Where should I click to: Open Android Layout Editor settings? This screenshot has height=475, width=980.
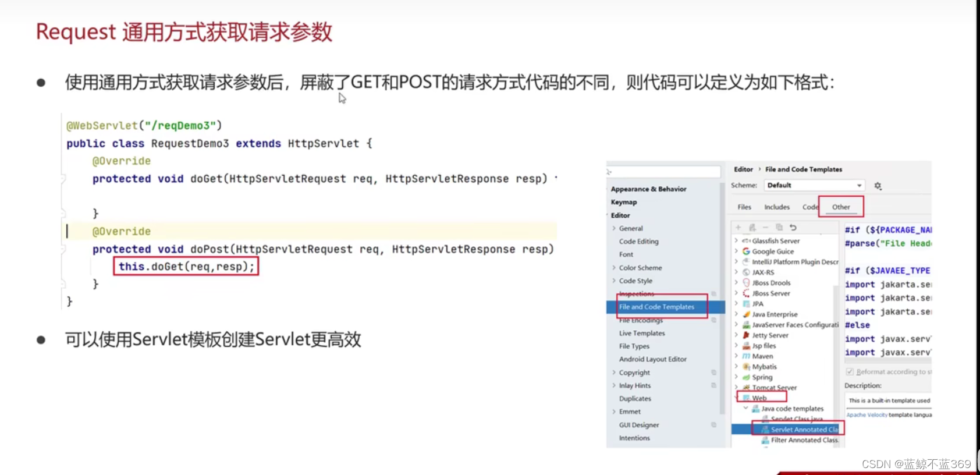(653, 360)
